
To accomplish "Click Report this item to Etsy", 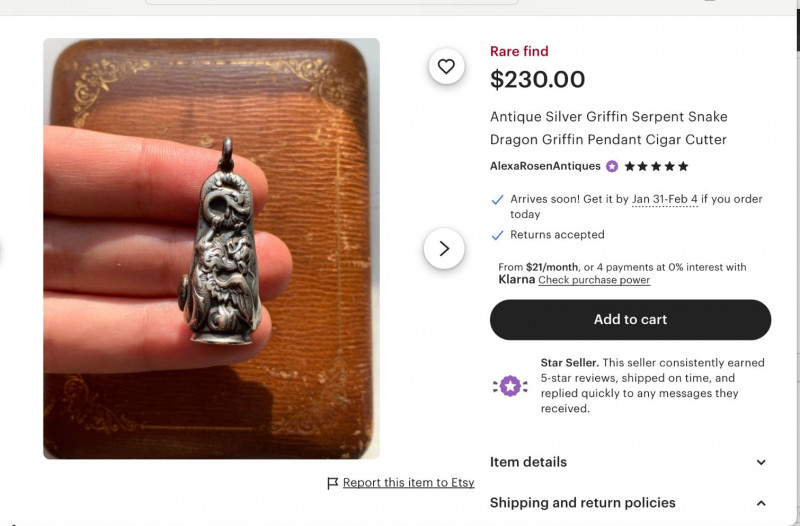I will (x=408, y=483).
